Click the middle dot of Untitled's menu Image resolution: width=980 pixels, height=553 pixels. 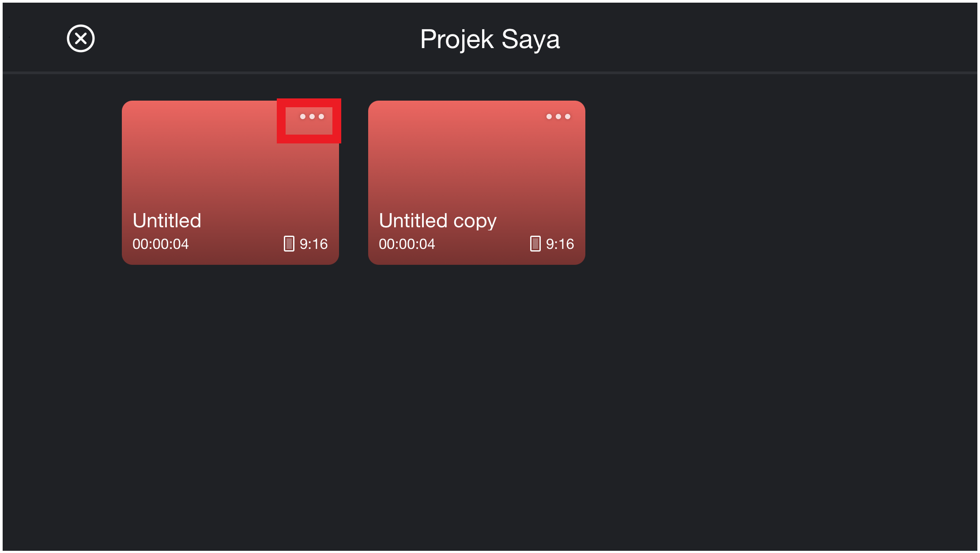coord(312,117)
